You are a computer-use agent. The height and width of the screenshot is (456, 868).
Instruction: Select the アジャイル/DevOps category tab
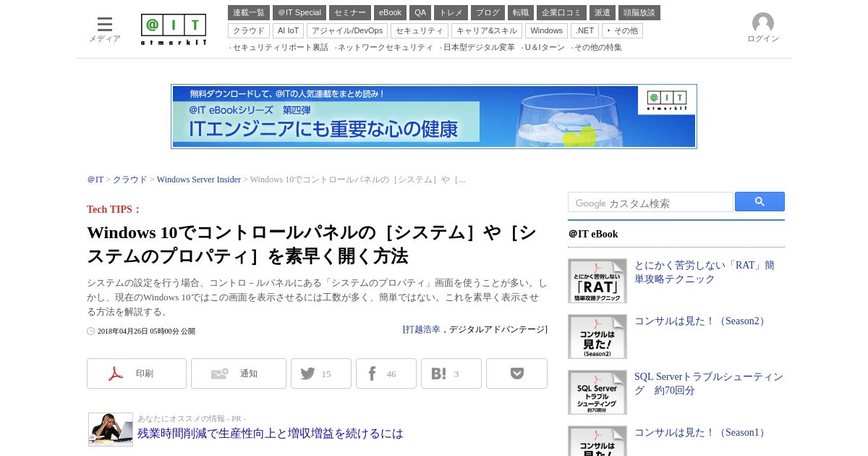tap(347, 30)
